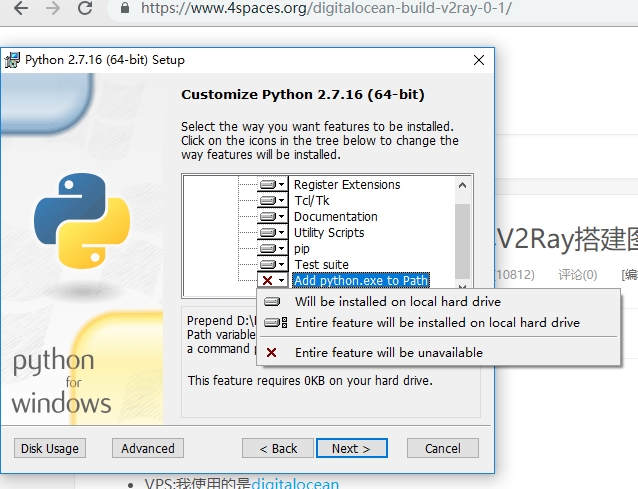Image resolution: width=638 pixels, height=489 pixels.
Task: Select Utility Scripts in the feature tree
Action: [x=329, y=233]
